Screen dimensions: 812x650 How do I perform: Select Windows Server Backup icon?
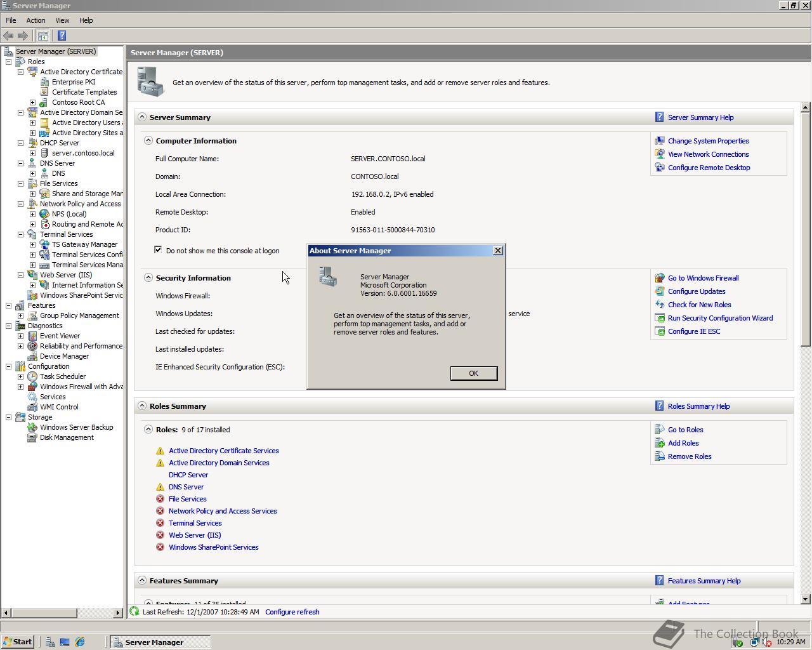[32, 427]
